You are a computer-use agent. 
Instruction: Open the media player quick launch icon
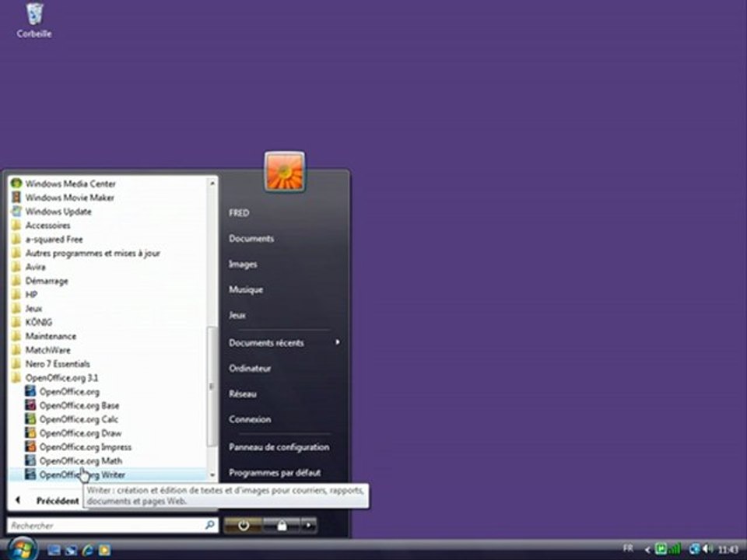coord(104,551)
